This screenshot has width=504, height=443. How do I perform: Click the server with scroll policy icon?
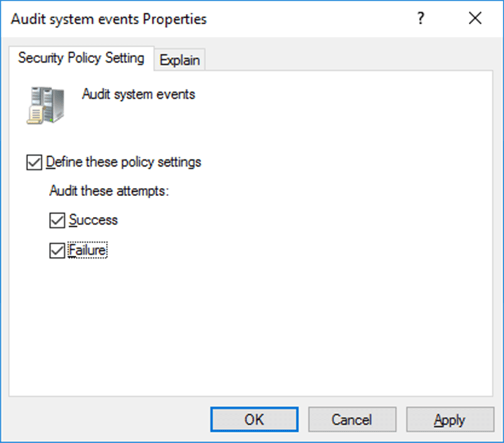(45, 105)
